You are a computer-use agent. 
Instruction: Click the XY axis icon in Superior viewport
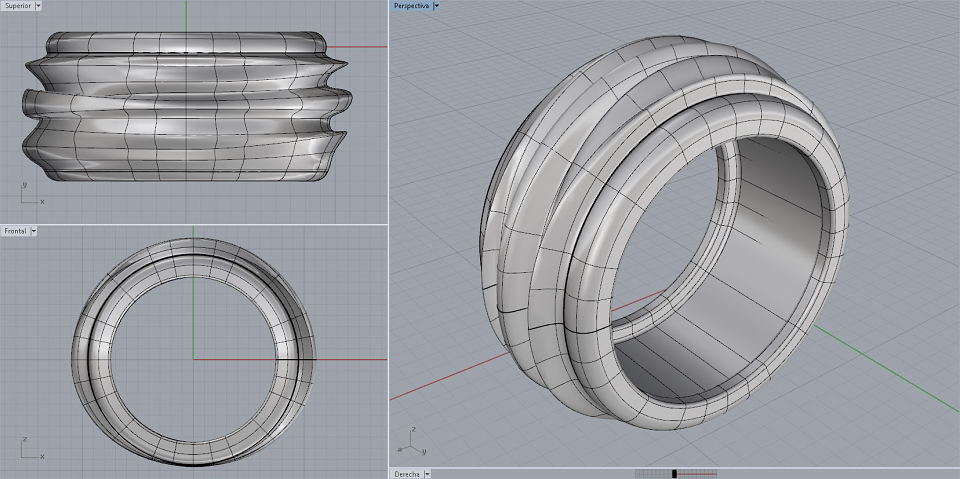[32, 192]
